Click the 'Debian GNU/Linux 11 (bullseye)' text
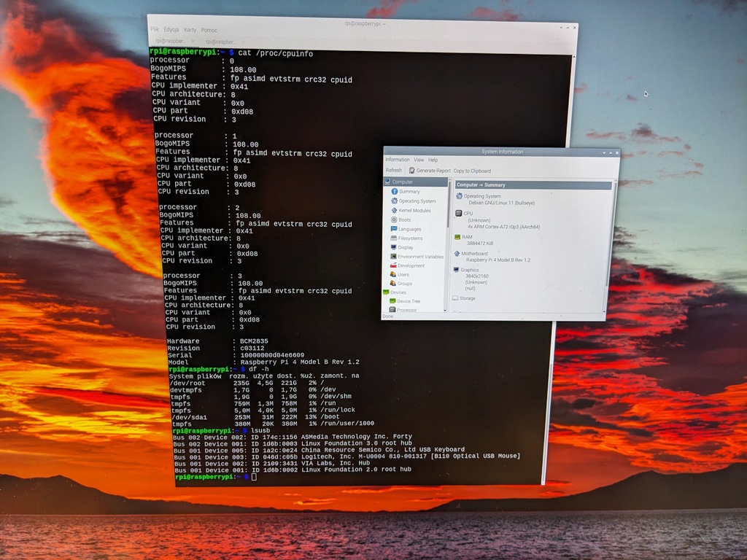This screenshot has height=560, width=747. 502,203
